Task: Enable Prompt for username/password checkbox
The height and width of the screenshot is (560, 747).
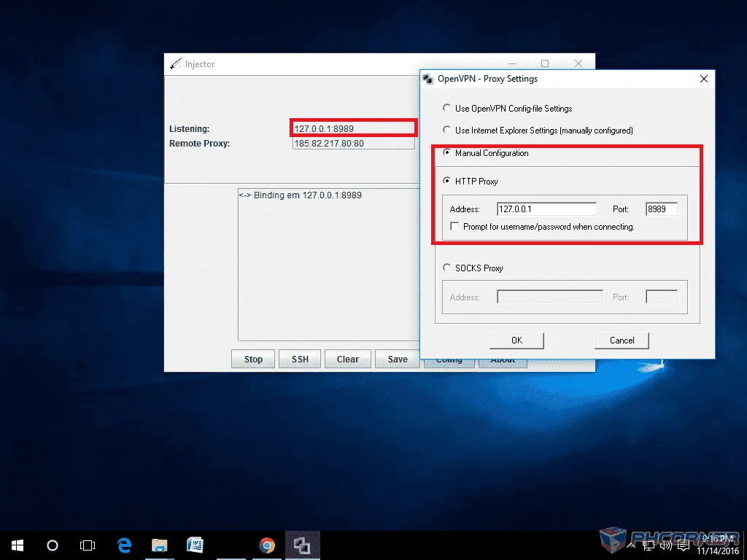Action: [x=454, y=227]
